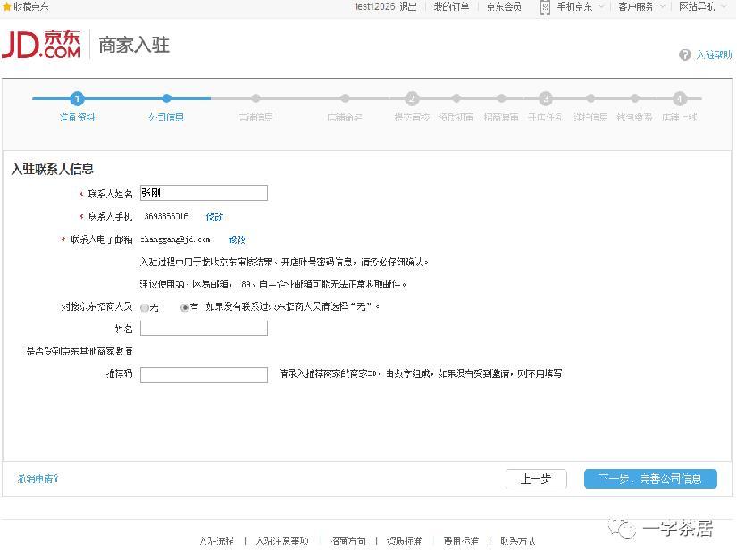The image size is (737, 560).
Task: Click step 3 circle 开店任务
Action: click(x=545, y=98)
